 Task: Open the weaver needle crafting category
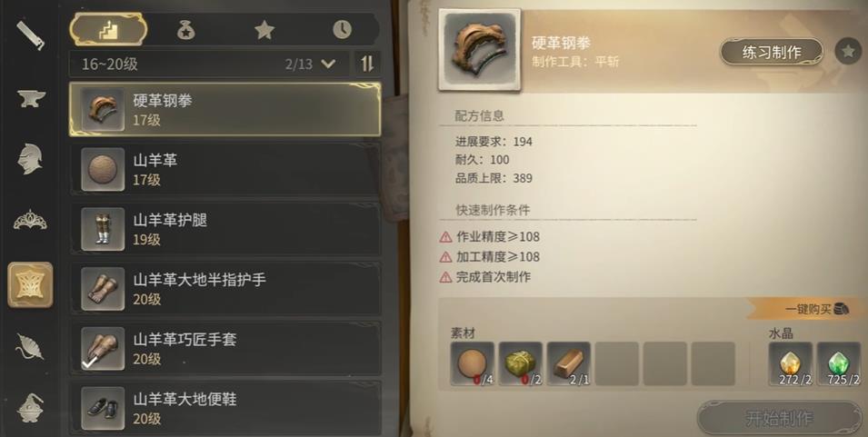click(30, 347)
